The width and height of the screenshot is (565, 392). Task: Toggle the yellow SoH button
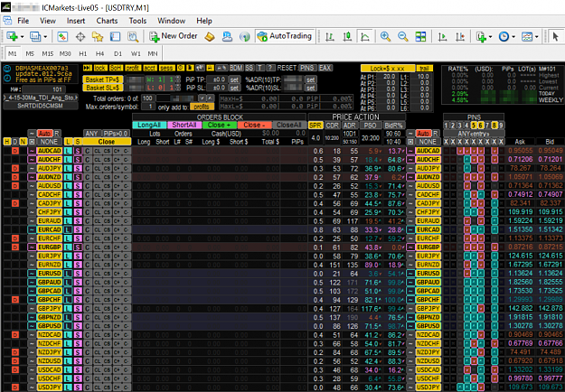click(116, 68)
